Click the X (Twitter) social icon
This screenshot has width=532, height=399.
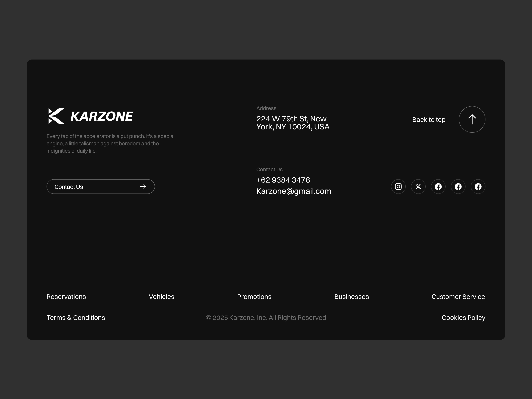coord(418,186)
